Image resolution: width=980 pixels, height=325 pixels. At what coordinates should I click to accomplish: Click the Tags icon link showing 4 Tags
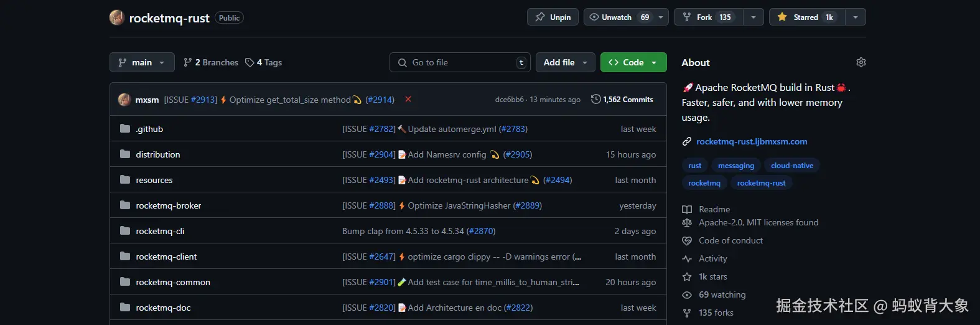pyautogui.click(x=263, y=62)
